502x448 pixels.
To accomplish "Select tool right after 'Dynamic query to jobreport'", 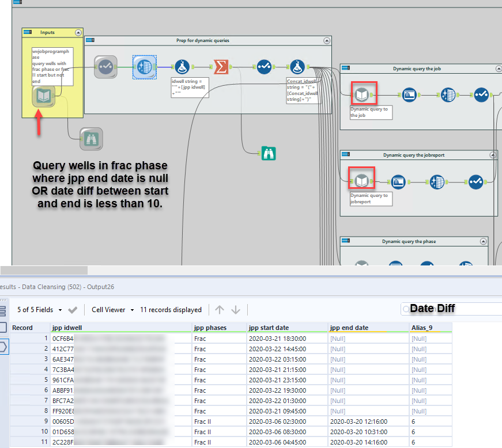I will 398,181.
